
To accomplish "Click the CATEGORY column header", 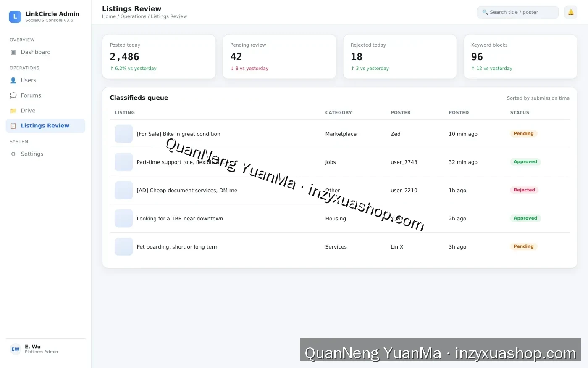I will pyautogui.click(x=339, y=113).
